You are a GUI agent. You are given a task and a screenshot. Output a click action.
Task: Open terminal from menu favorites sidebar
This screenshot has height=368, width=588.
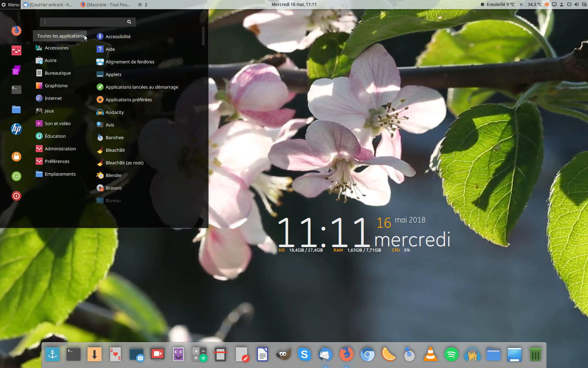point(17,90)
